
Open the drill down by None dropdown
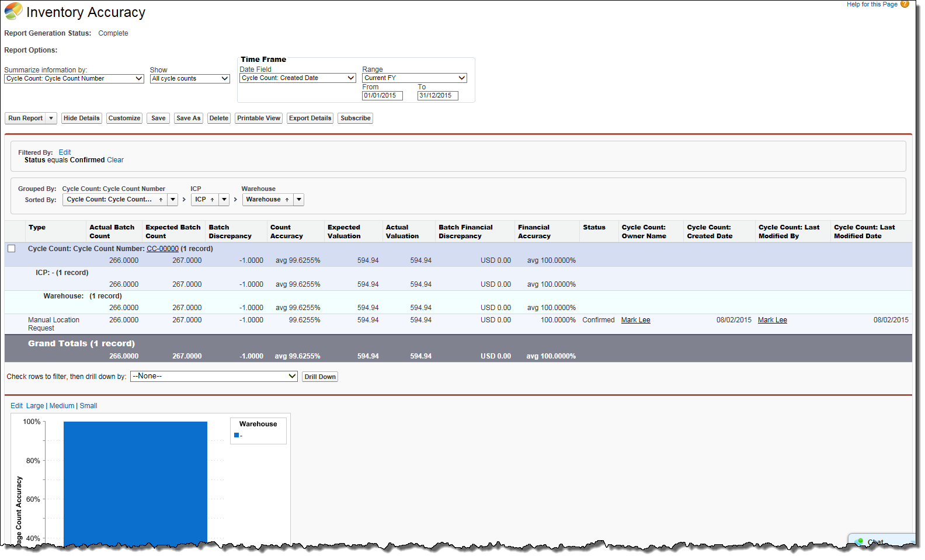(214, 377)
